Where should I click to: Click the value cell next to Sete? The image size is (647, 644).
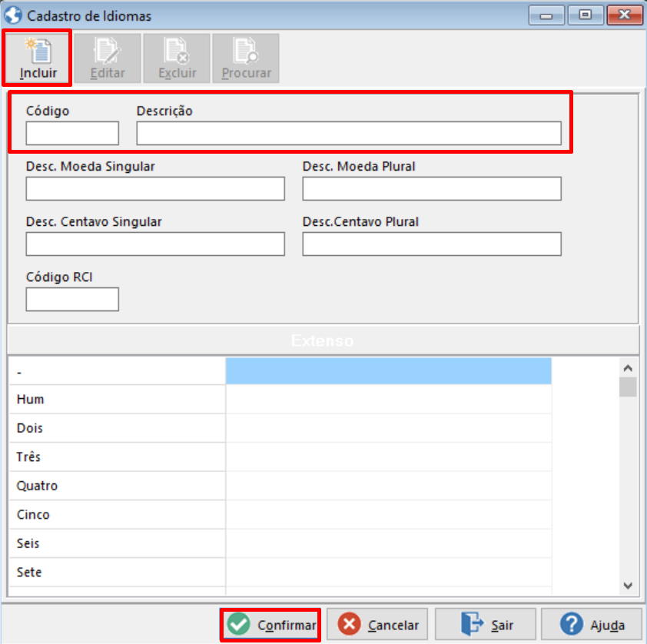point(388,573)
